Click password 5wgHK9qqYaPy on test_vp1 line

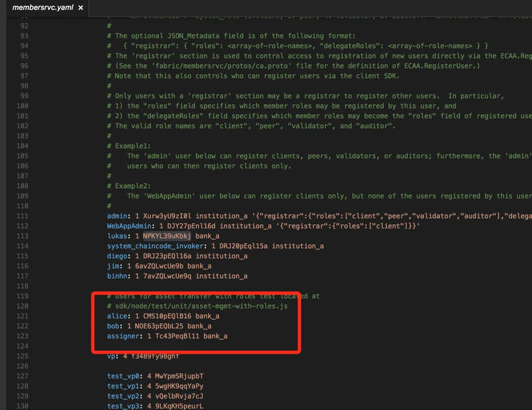[179, 386]
